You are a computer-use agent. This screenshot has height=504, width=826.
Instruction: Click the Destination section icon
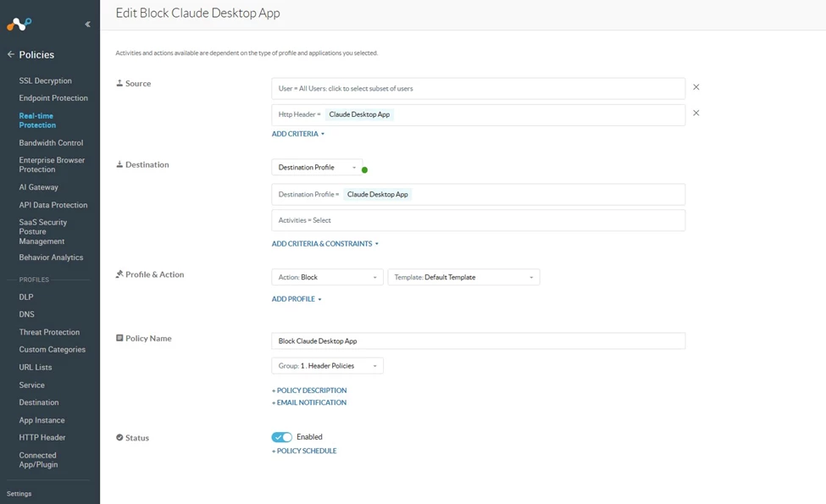119,164
